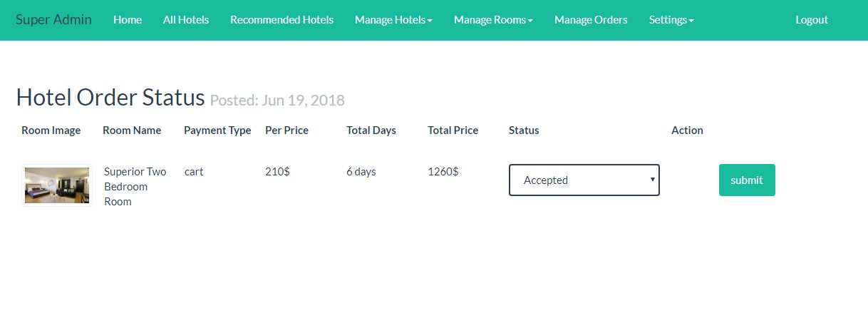Expand the Manage Hotels dropdown menu
The width and height of the screenshot is (868, 313).
[x=393, y=20]
